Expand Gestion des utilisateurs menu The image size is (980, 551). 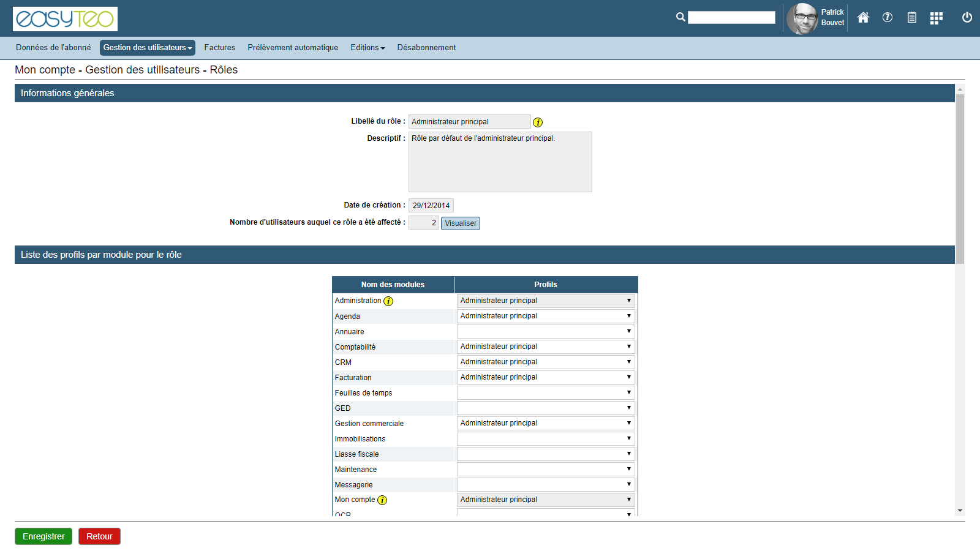click(147, 48)
